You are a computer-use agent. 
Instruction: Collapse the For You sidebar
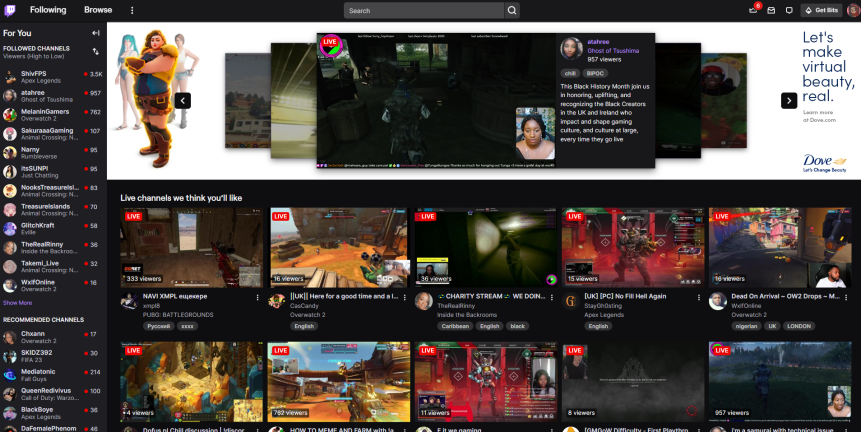96,33
